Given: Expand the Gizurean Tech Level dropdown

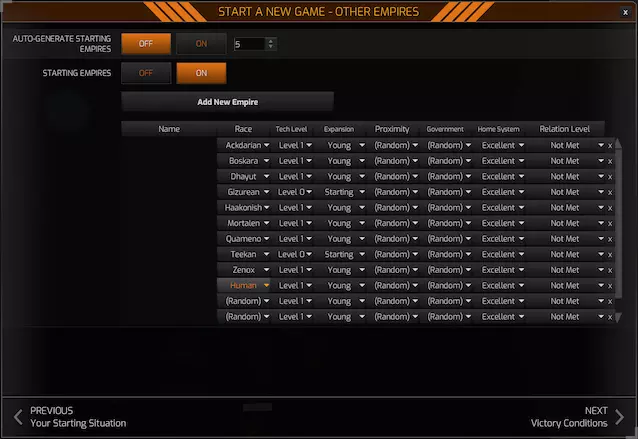Looking at the screenshot, I should click(295, 192).
